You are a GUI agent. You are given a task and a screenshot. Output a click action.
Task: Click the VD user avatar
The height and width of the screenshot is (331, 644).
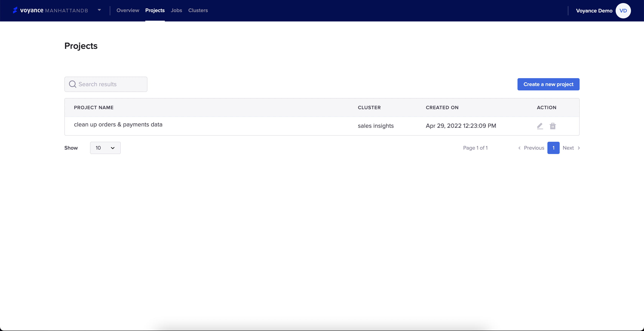(x=623, y=11)
